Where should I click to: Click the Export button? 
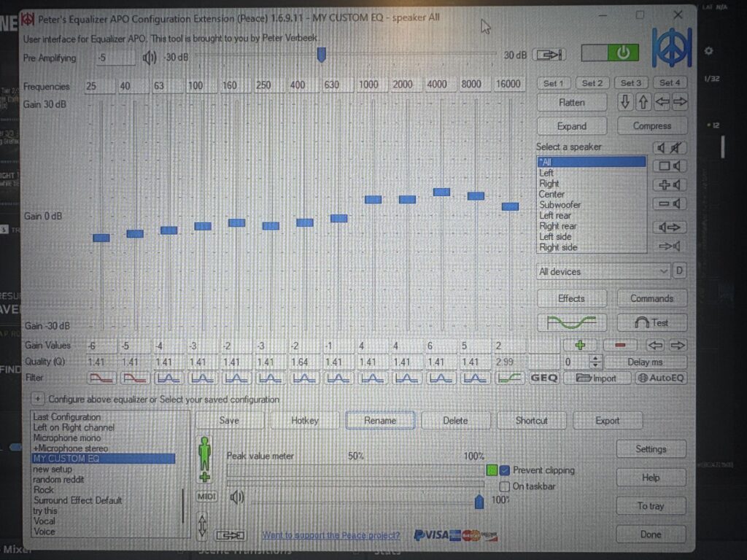click(608, 421)
